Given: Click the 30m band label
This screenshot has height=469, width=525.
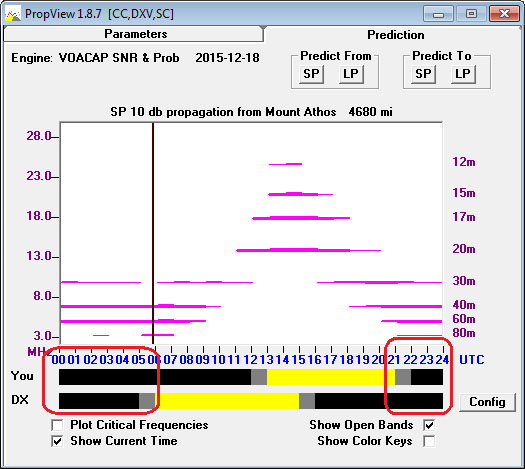Looking at the screenshot, I should [464, 281].
